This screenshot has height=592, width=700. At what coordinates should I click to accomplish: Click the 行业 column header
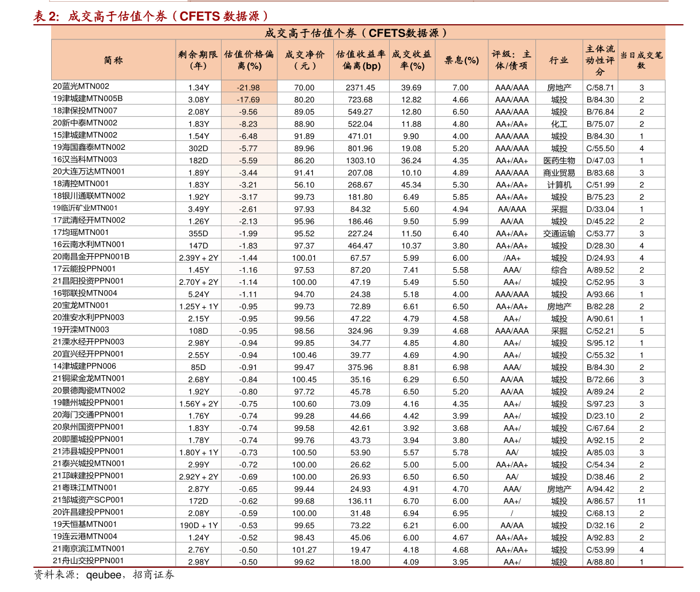pyautogui.click(x=559, y=60)
